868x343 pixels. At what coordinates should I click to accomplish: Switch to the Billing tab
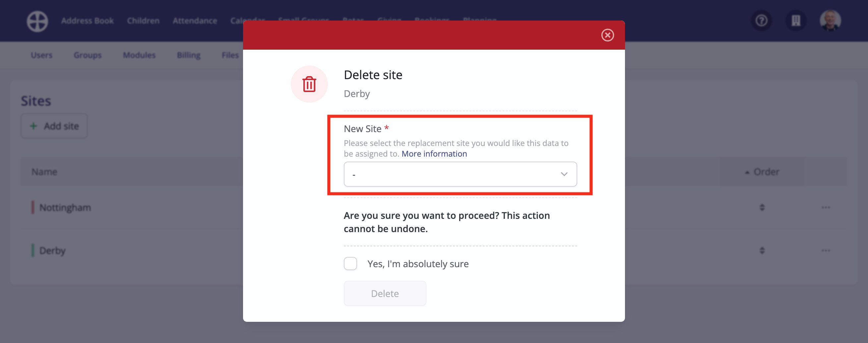189,55
